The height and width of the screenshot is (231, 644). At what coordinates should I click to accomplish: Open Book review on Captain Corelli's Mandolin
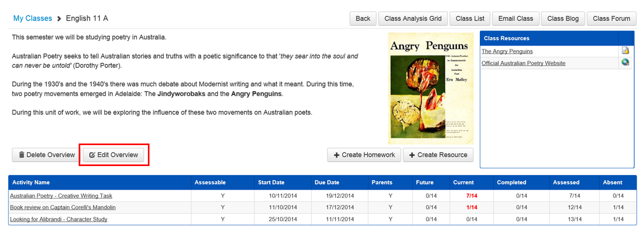point(63,207)
